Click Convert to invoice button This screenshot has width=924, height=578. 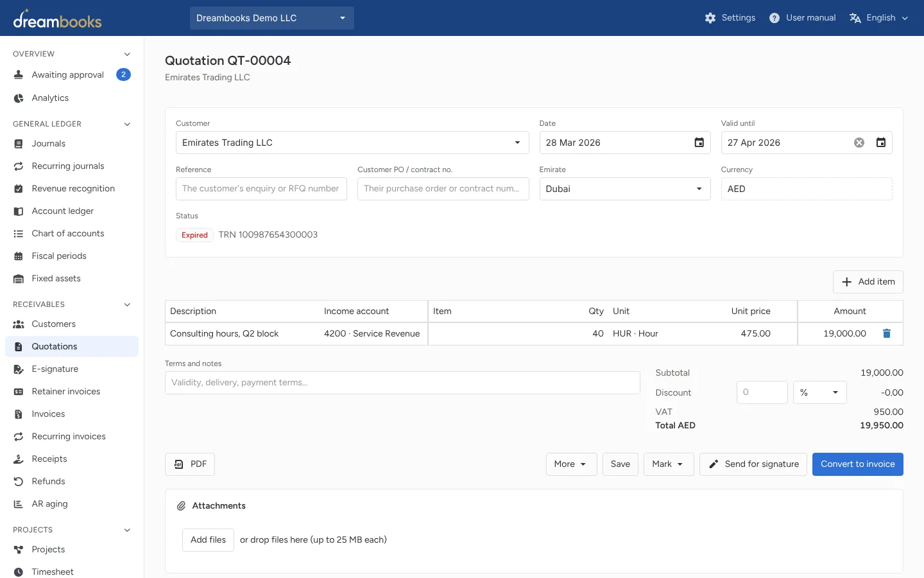(x=858, y=464)
